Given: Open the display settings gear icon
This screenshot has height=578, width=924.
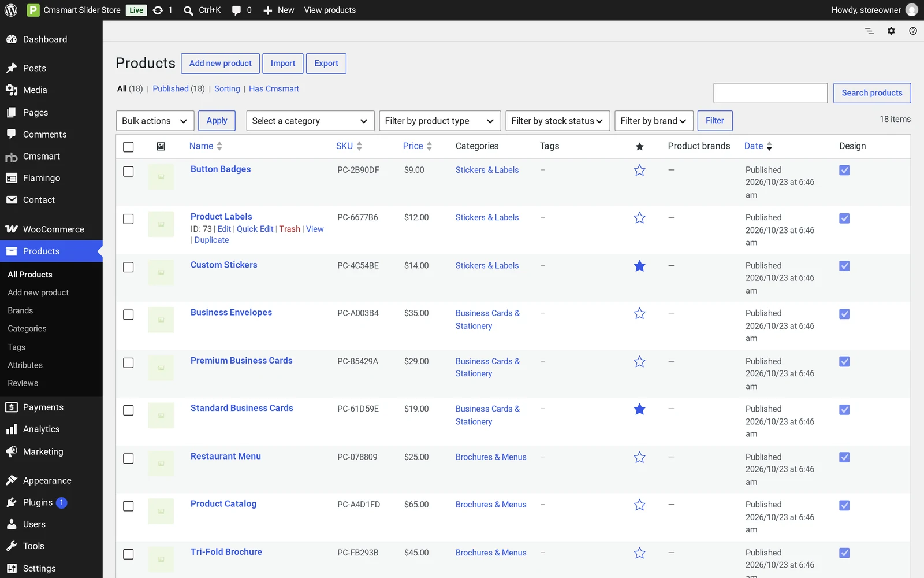Looking at the screenshot, I should [891, 31].
